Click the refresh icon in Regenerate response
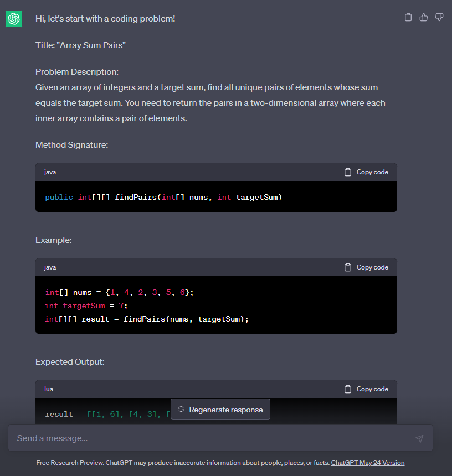452x476 pixels. click(x=181, y=409)
